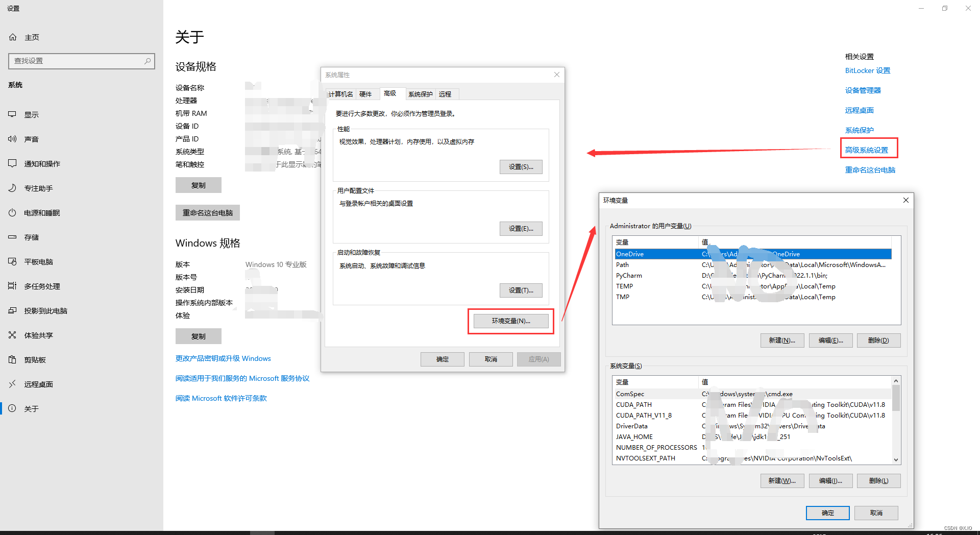The image size is (980, 535).
Task: Select NVTOOLSEXT_PATH system variable row
Action: tap(753, 458)
